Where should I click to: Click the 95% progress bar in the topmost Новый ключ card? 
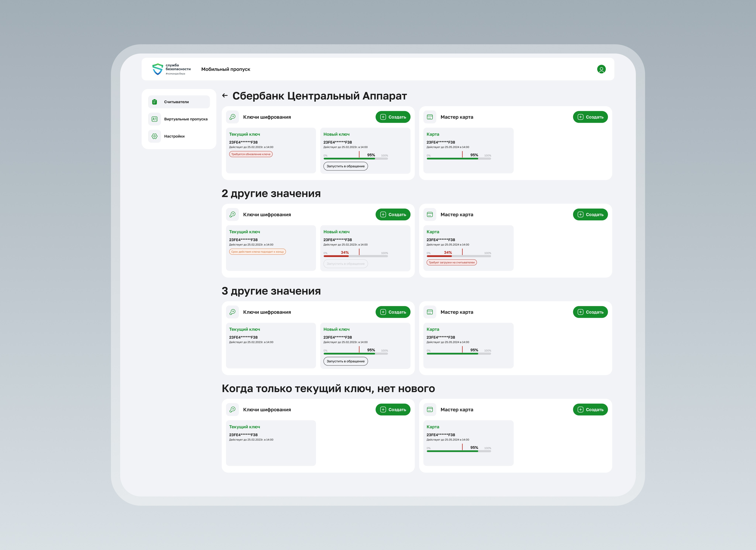[x=356, y=159]
